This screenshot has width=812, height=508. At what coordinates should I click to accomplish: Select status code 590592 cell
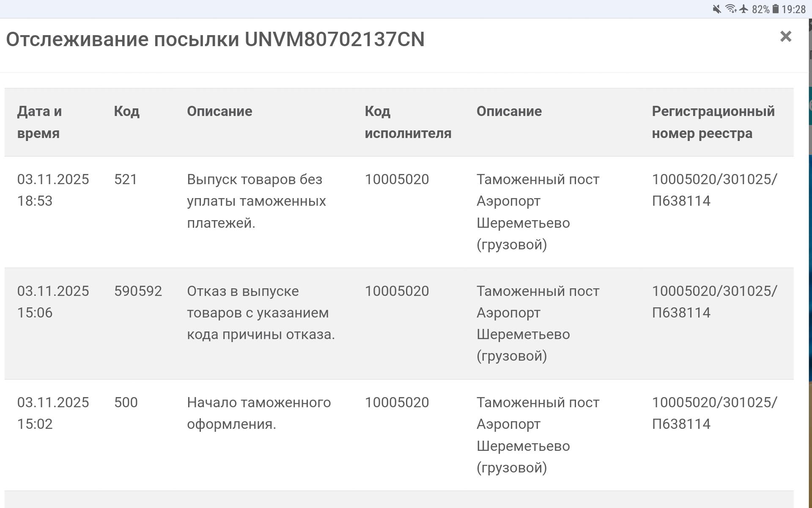[138, 291]
